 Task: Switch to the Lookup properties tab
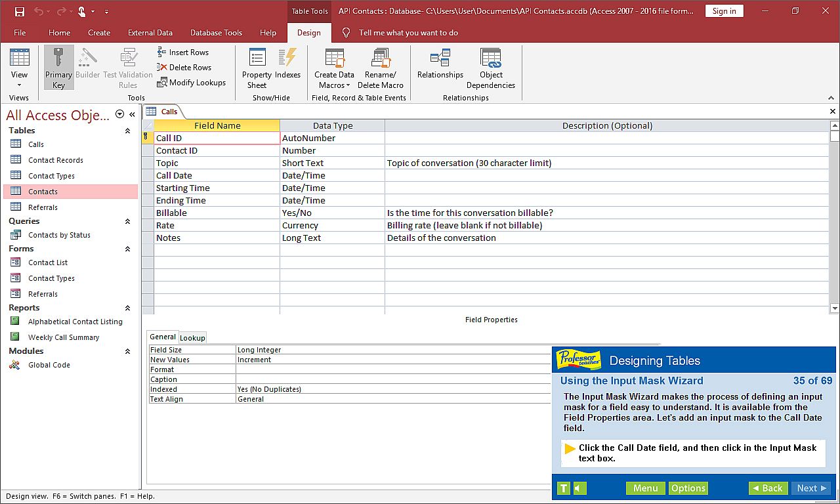(192, 337)
